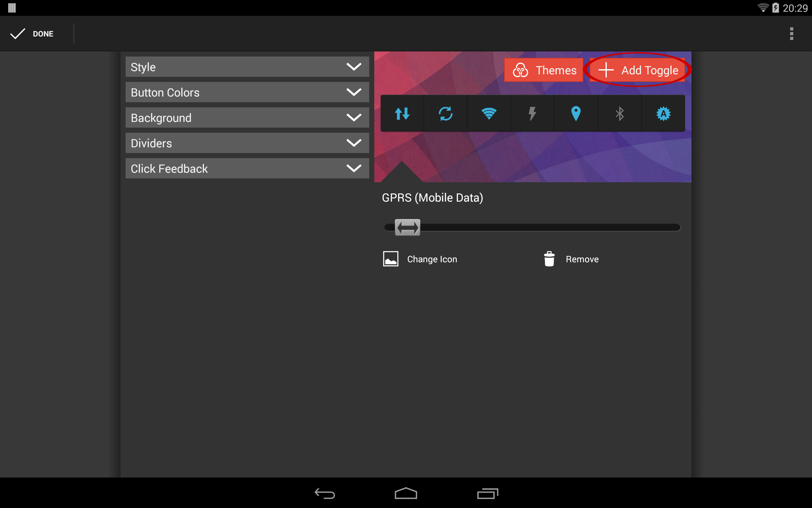Click the chevron arrow beside Background
The image size is (812, 508).
point(354,117)
